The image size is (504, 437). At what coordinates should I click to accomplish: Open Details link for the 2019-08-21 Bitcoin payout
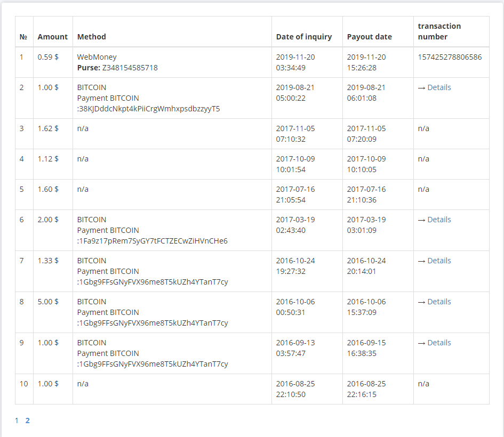439,87
